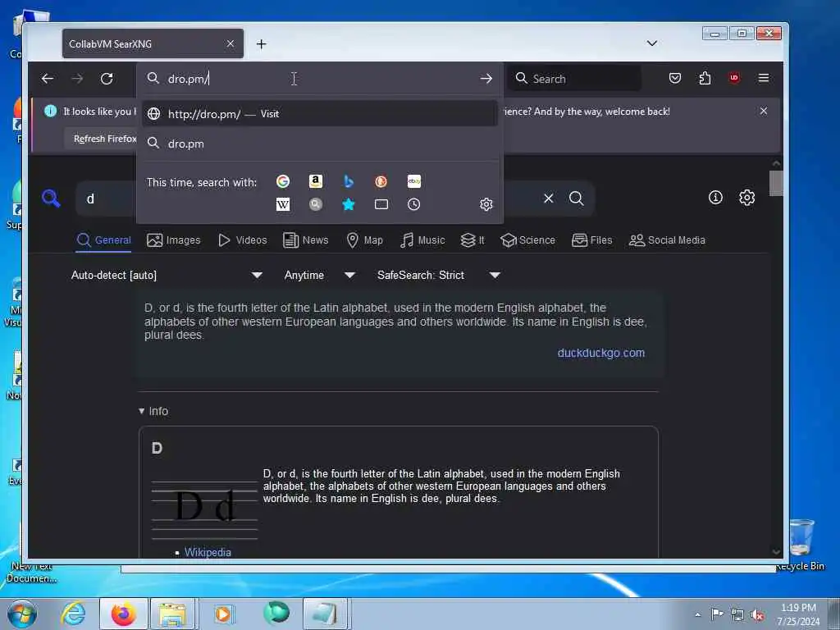Open Windows Explorer from taskbar
Screen dimensions: 840x630
click(172, 614)
